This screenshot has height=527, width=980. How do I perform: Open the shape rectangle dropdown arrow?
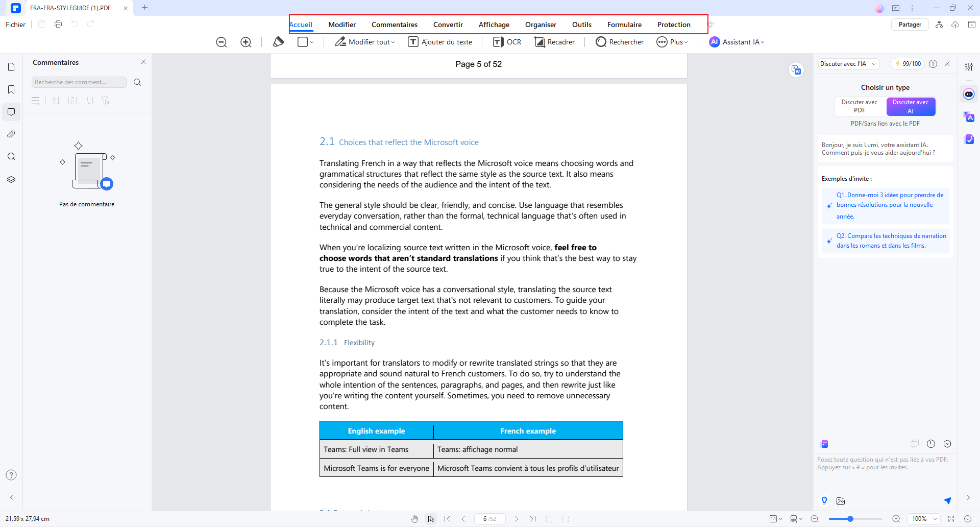tap(312, 42)
